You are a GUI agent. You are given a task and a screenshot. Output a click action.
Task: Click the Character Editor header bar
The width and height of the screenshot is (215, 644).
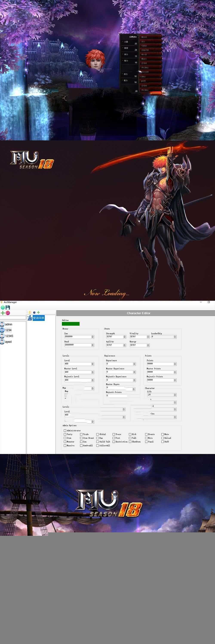pos(138,313)
